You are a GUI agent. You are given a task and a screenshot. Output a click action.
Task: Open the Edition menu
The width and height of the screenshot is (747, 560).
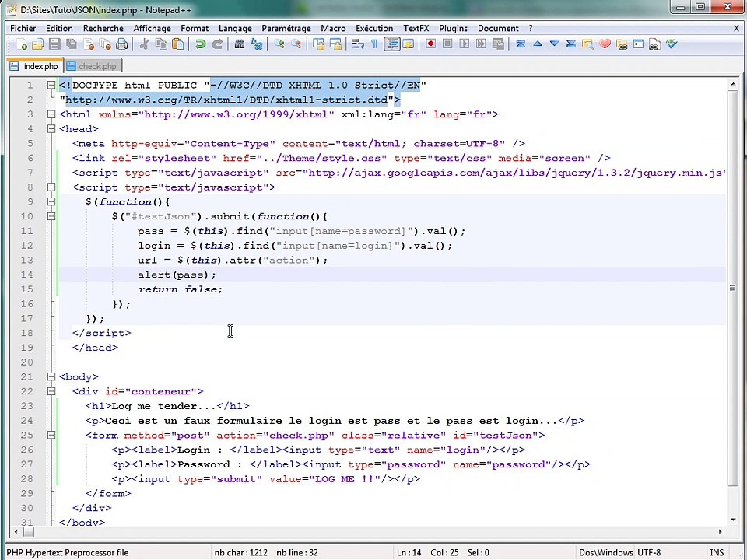pyautogui.click(x=59, y=28)
